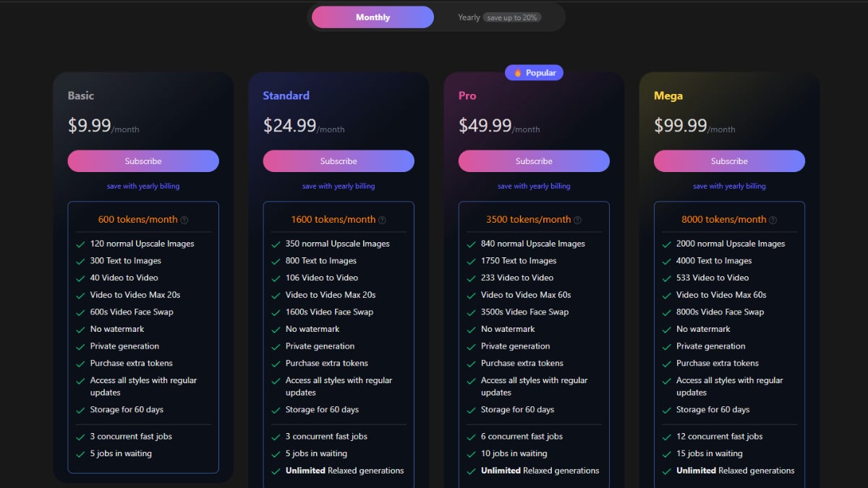
Task: Switch billing to Monthly
Action: (373, 17)
